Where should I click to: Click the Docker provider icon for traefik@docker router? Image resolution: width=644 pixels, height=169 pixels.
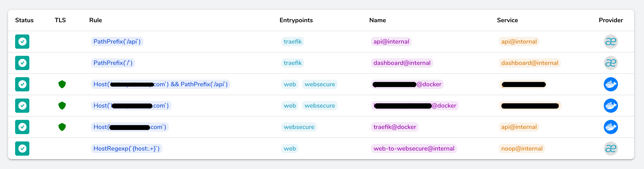point(611,127)
